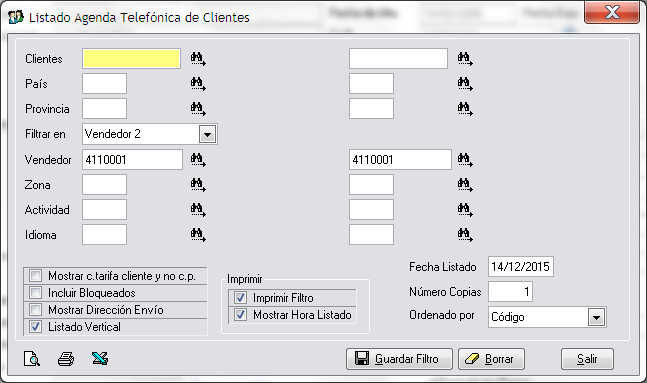
Task: Print the listing with printer icon
Action: pos(66,359)
